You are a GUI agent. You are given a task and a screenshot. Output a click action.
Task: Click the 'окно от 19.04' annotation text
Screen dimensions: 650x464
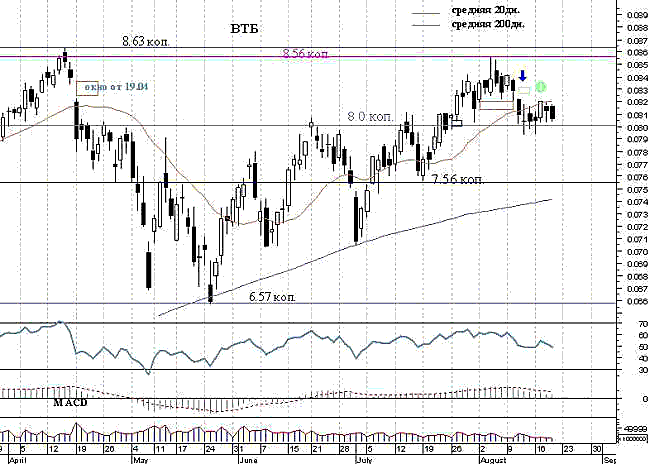tap(116, 87)
